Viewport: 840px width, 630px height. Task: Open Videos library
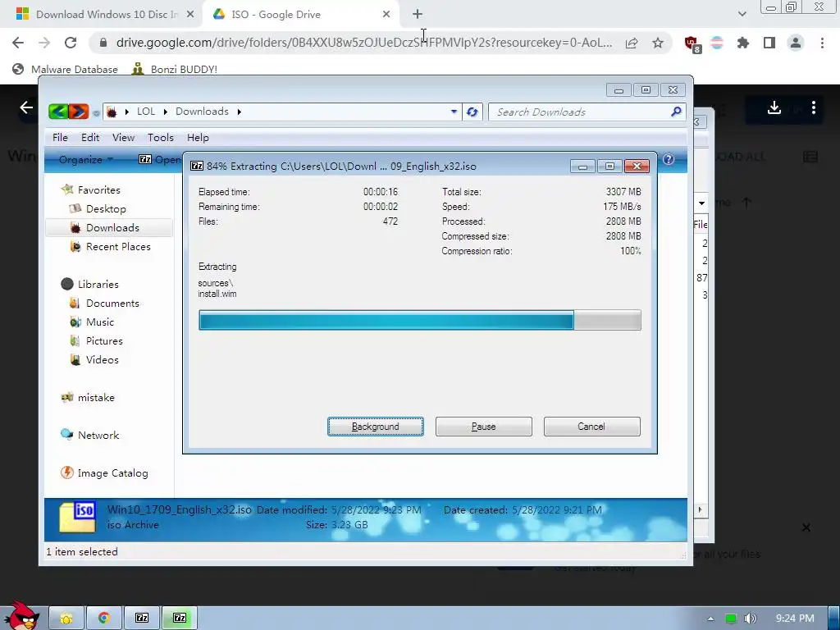click(x=102, y=360)
